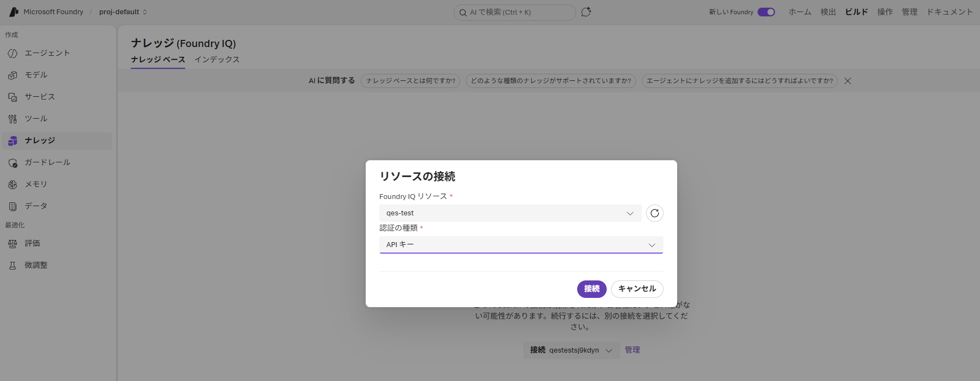This screenshot has width=980, height=381.
Task: Open the データ sidebar icon
Action: (x=13, y=206)
